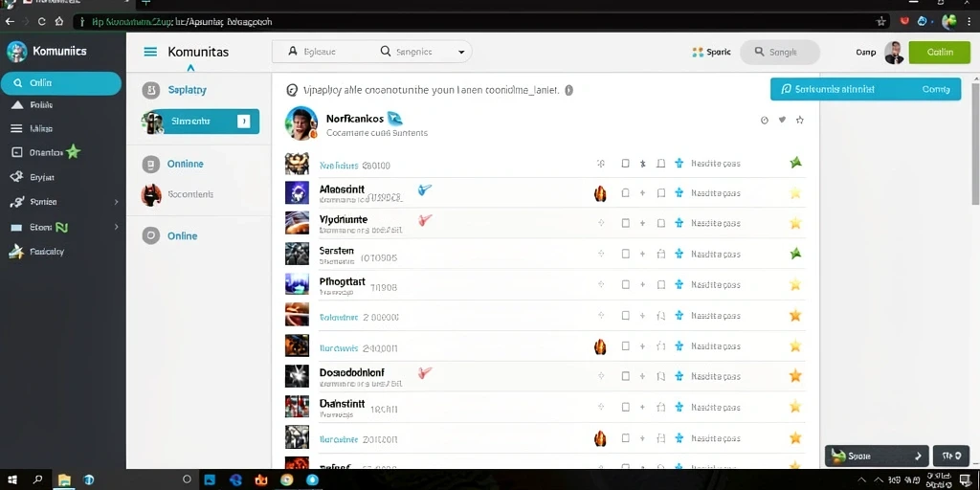Click the heart icon in the Norfkankos header
Viewport: 980px width, 490px height.
click(x=782, y=120)
